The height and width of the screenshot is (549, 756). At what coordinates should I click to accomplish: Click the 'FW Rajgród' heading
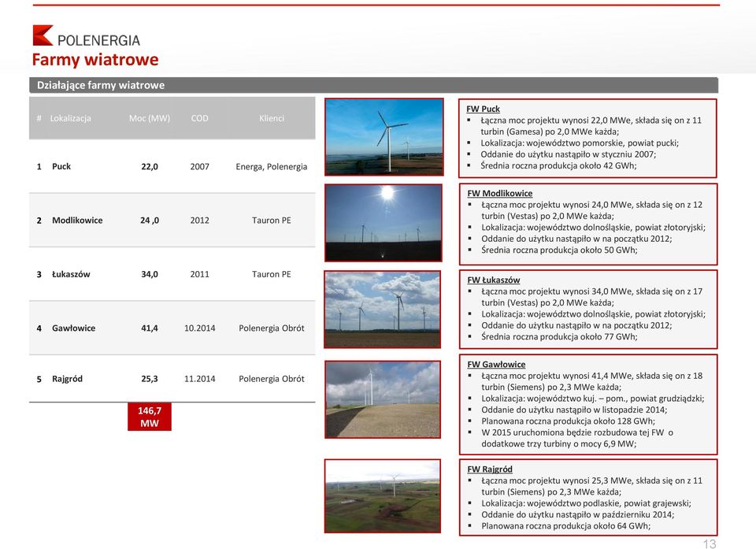click(x=490, y=469)
